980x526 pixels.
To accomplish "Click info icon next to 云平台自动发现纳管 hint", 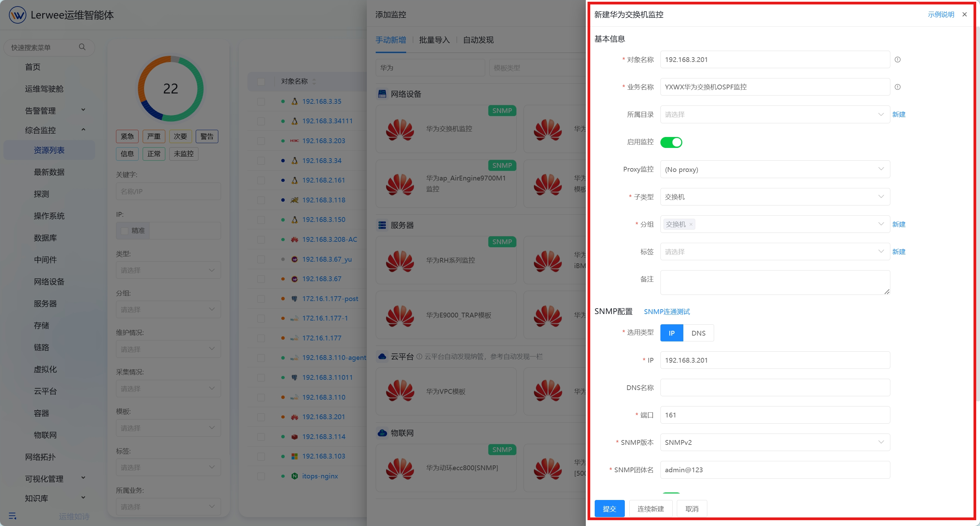I will coord(419,356).
